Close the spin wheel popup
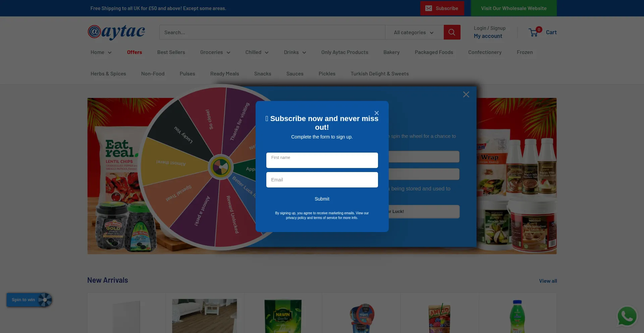This screenshot has height=333, width=644. tap(466, 95)
